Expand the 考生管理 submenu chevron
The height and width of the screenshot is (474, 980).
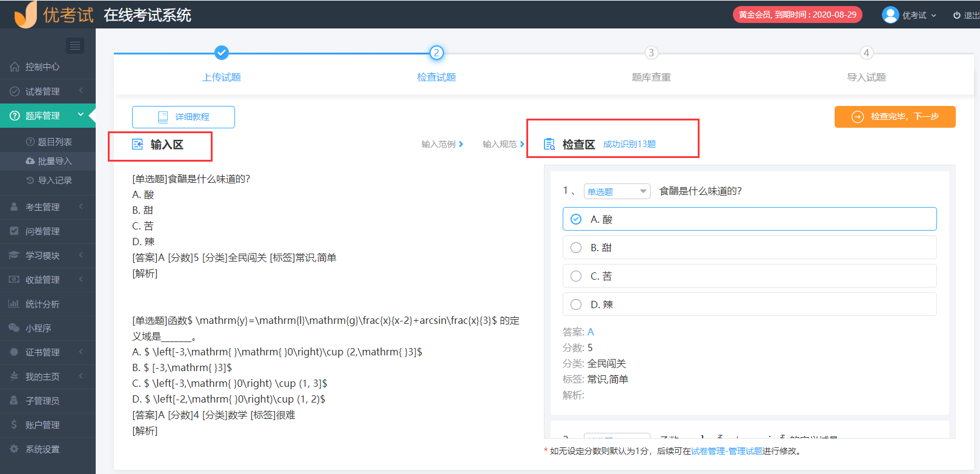81,206
